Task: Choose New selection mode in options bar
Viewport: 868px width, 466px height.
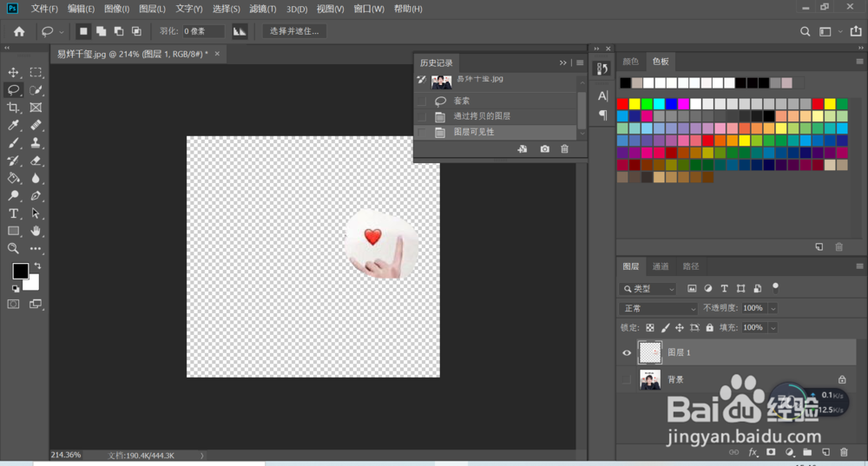Action: [83, 31]
